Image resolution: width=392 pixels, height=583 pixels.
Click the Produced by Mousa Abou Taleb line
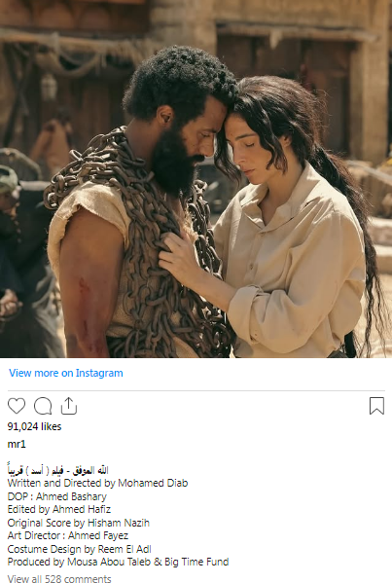(x=118, y=562)
